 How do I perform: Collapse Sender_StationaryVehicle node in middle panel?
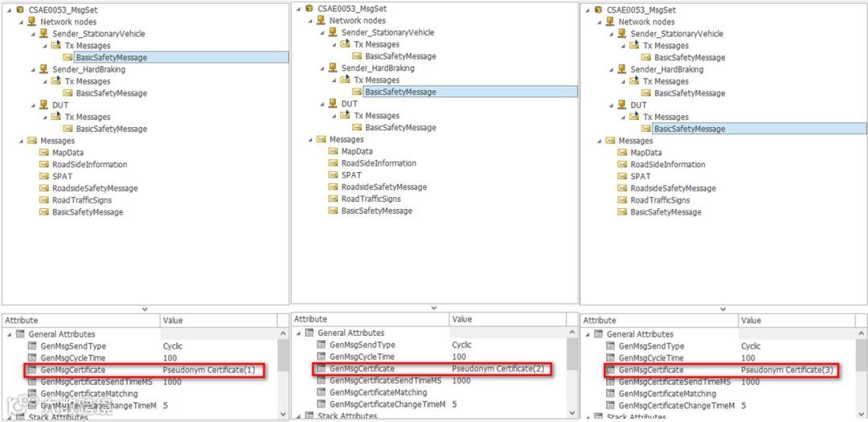[x=322, y=33]
